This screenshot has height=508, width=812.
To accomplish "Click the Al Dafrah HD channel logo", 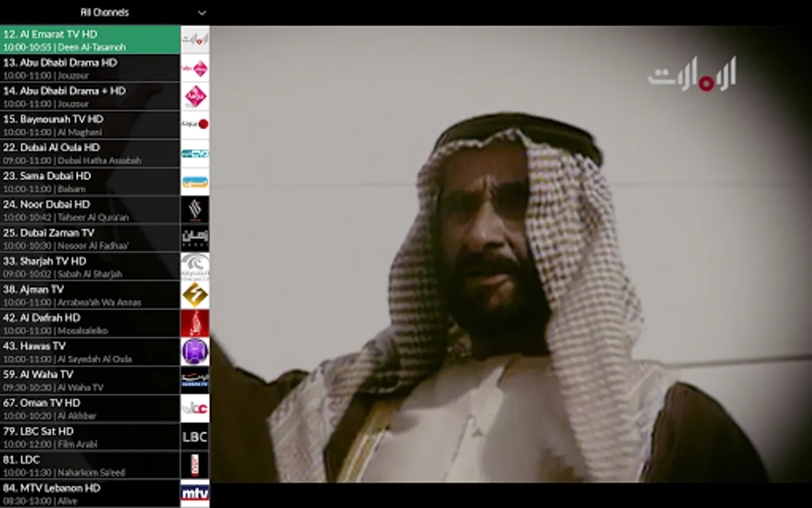I will pos(195,323).
